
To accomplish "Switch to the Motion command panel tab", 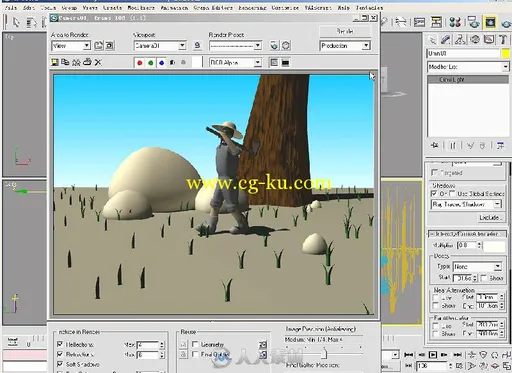I will (475, 40).
